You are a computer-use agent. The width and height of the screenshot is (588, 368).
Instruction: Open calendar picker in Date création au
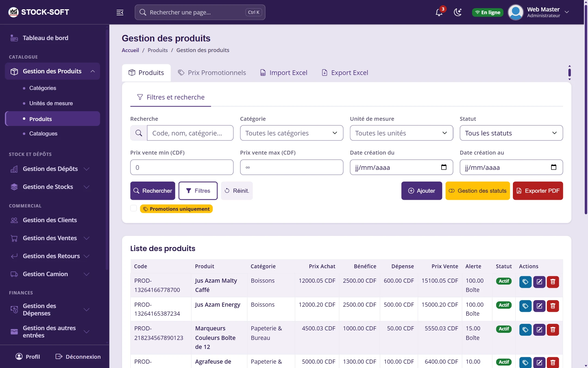[553, 167]
